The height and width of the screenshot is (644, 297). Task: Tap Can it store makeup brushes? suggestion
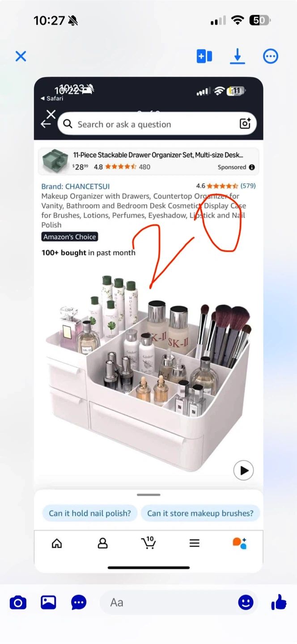[x=200, y=513]
